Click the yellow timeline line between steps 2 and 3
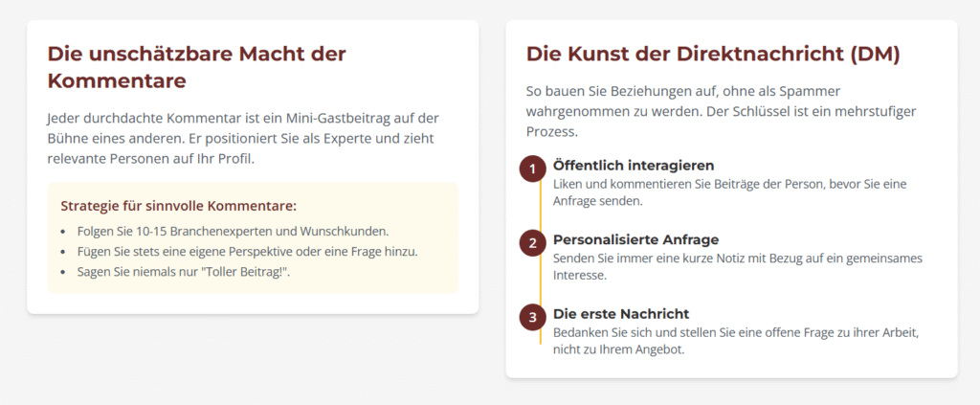This screenshot has height=405, width=980. click(x=540, y=281)
